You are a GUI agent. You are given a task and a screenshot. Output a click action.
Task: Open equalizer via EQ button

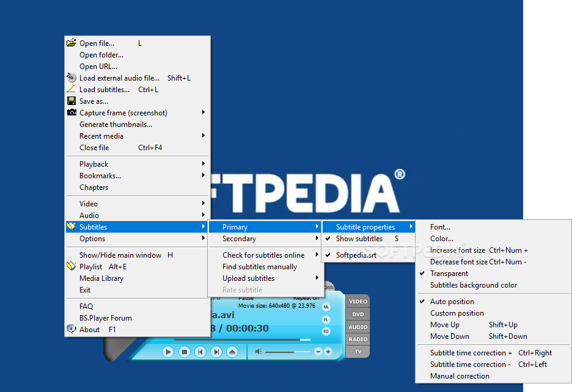point(326,331)
